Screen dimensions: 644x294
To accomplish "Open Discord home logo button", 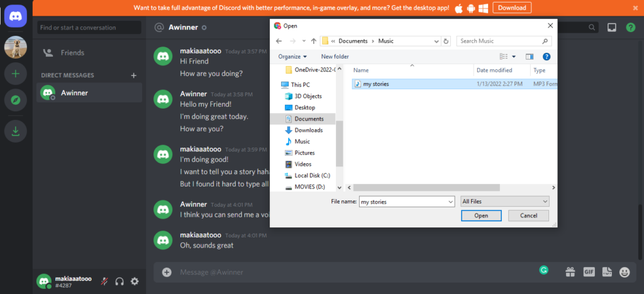I will 16,16.
